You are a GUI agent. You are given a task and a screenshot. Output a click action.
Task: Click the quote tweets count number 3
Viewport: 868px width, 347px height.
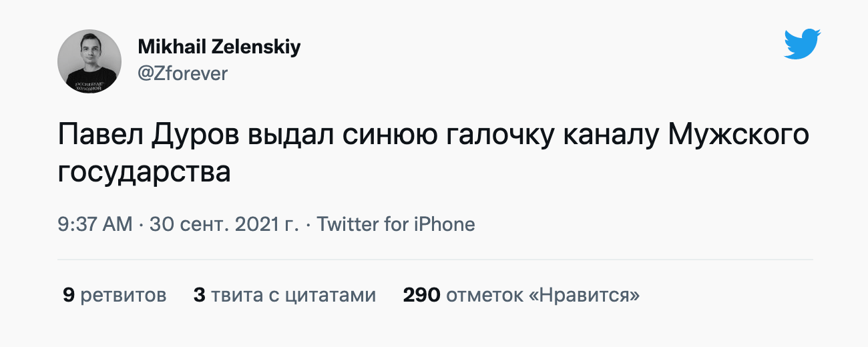click(199, 295)
